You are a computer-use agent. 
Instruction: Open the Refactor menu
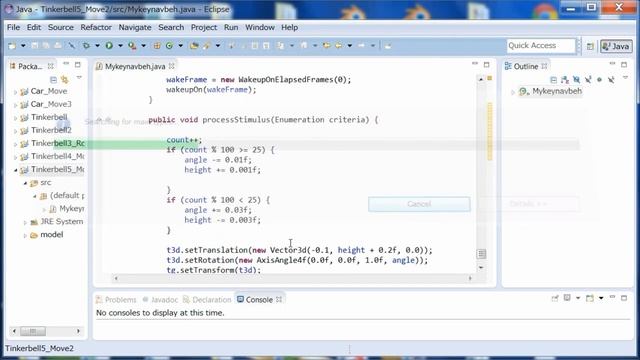tap(96, 27)
